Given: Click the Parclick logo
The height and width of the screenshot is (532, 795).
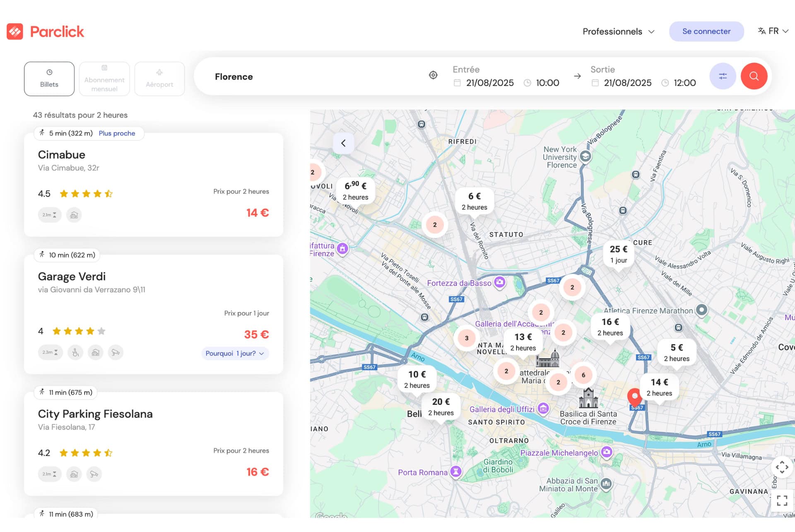Looking at the screenshot, I should [x=45, y=31].
